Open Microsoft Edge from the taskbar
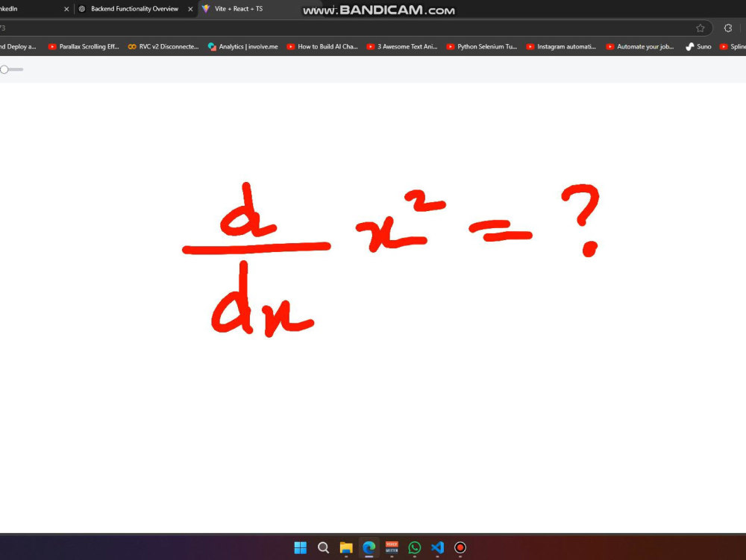 [x=369, y=547]
